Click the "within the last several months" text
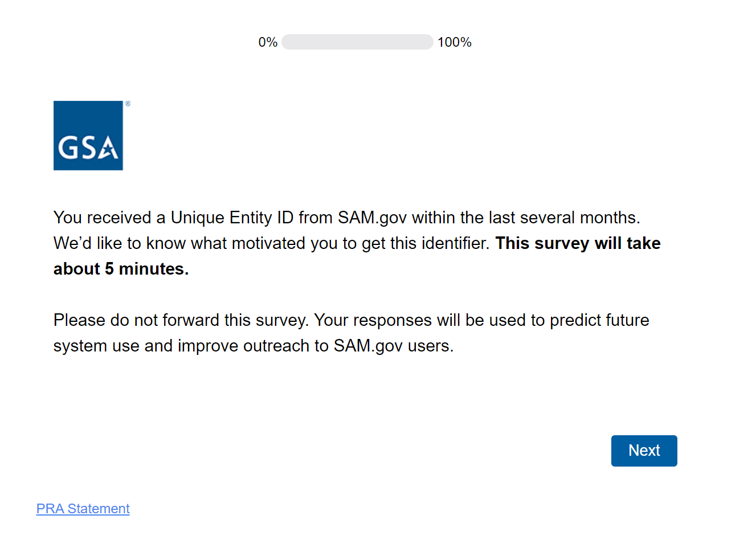This screenshot has height=560, width=756. pos(525,218)
